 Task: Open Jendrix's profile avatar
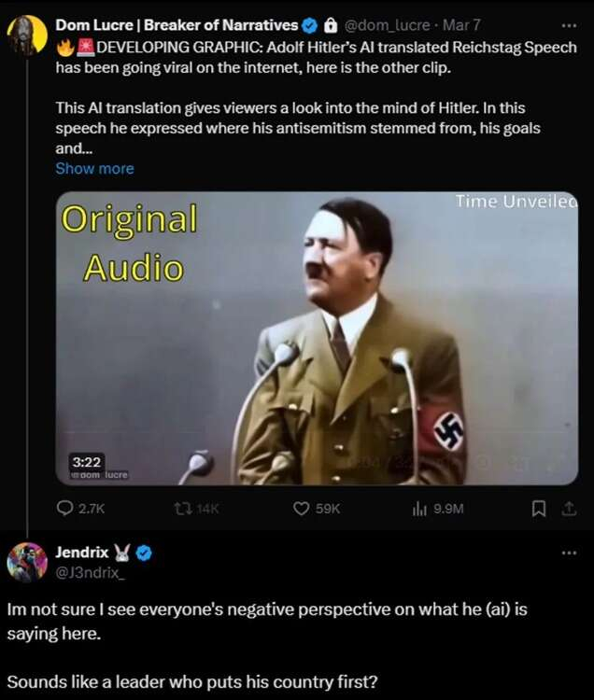coord(25,561)
